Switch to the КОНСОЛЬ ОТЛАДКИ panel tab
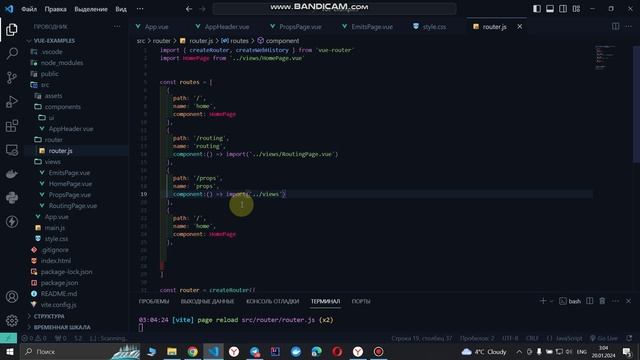This screenshot has width=640, height=360. (273, 301)
